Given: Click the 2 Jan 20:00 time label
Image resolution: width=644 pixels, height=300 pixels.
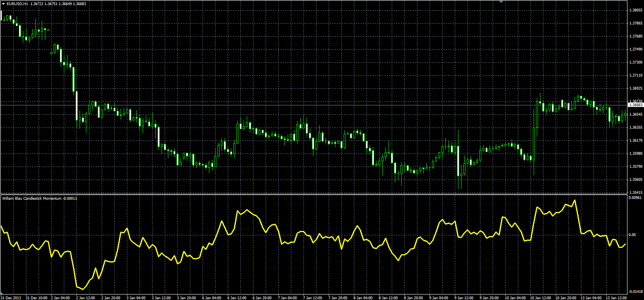Looking at the screenshot, I should tap(111, 298).
